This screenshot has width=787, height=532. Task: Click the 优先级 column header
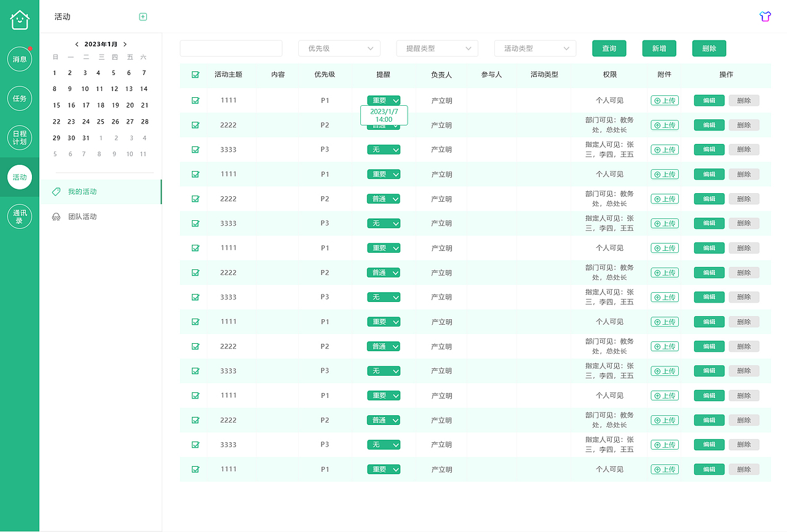[325, 74]
